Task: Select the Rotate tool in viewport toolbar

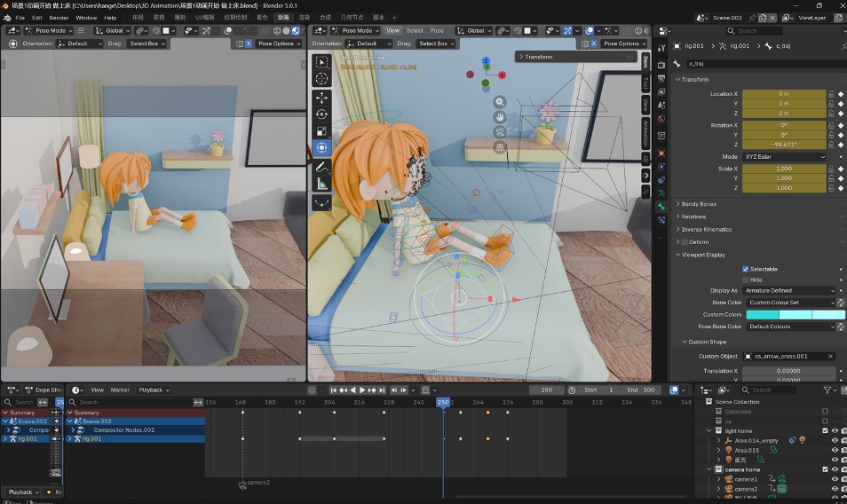Action: point(321,114)
